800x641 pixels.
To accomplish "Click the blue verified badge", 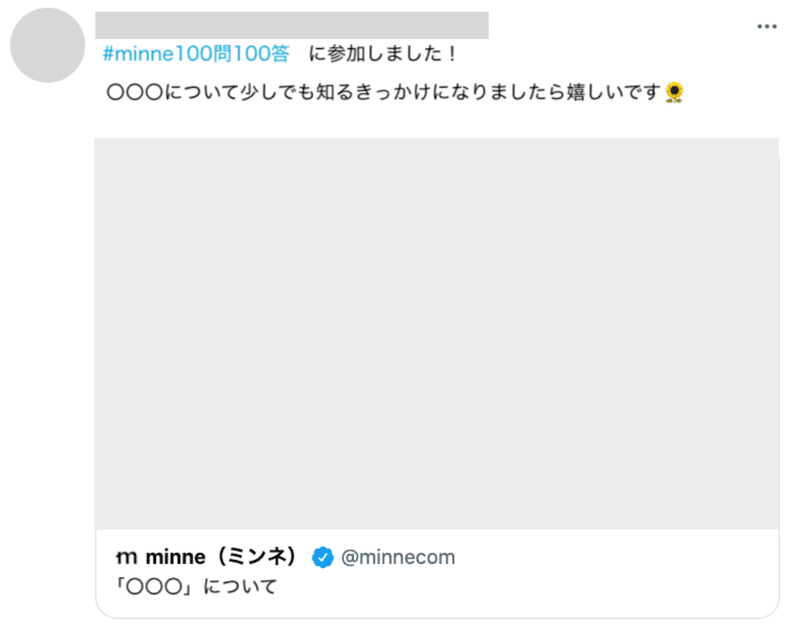I will point(322,557).
